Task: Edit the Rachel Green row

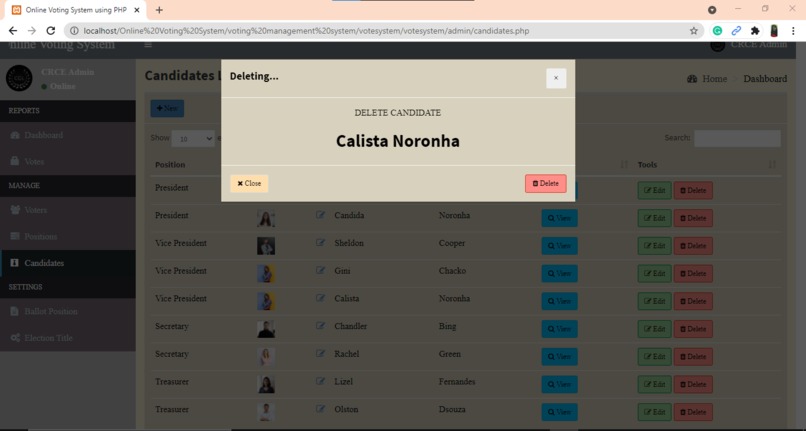Action: [654, 357]
